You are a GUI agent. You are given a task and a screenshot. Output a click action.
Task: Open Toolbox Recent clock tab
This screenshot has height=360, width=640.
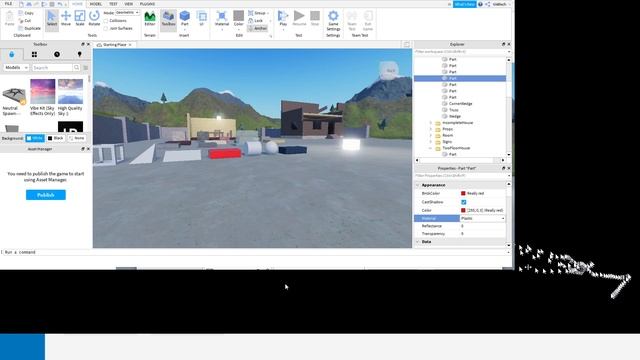57,54
